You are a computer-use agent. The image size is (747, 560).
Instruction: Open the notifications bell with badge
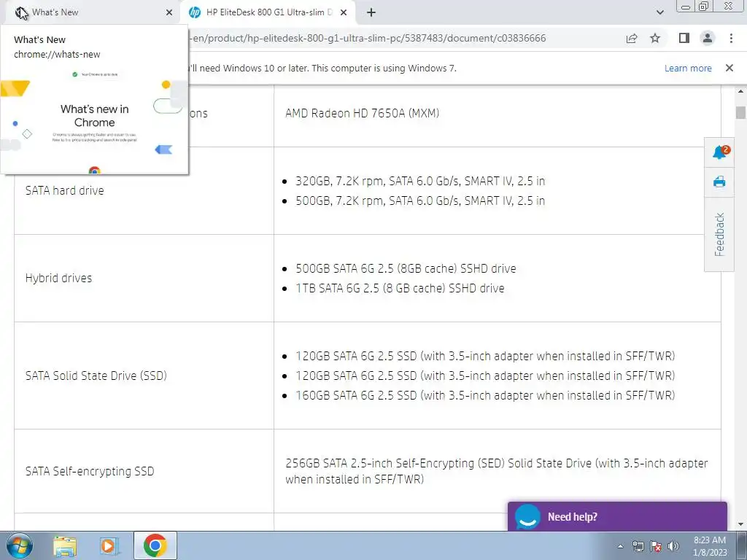point(720,152)
